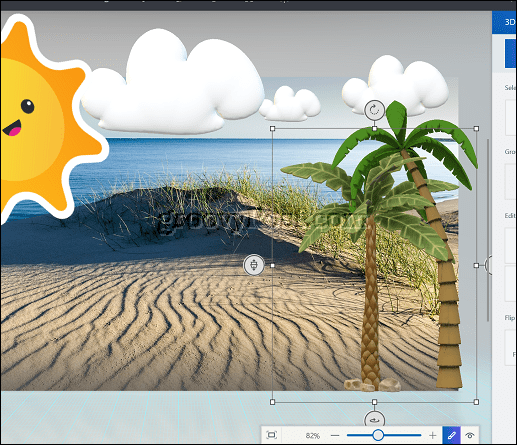
Task: Zoom out with the minus icon
Action: click(335, 435)
